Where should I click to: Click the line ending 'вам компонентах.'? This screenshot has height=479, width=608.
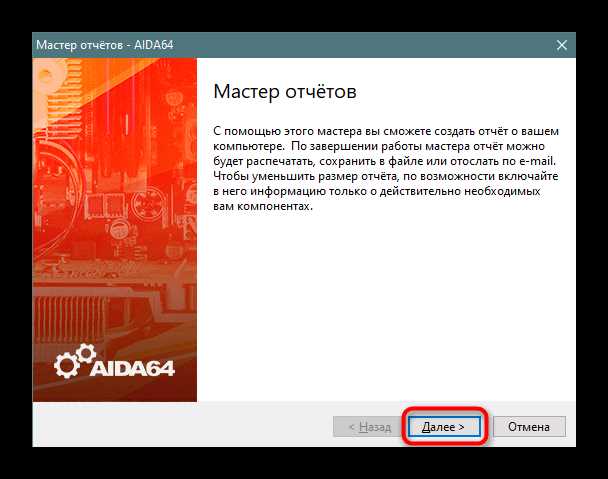point(263,206)
